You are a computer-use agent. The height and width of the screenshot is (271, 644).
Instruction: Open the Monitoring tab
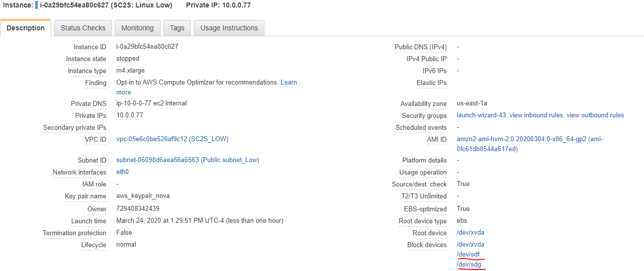point(138,28)
